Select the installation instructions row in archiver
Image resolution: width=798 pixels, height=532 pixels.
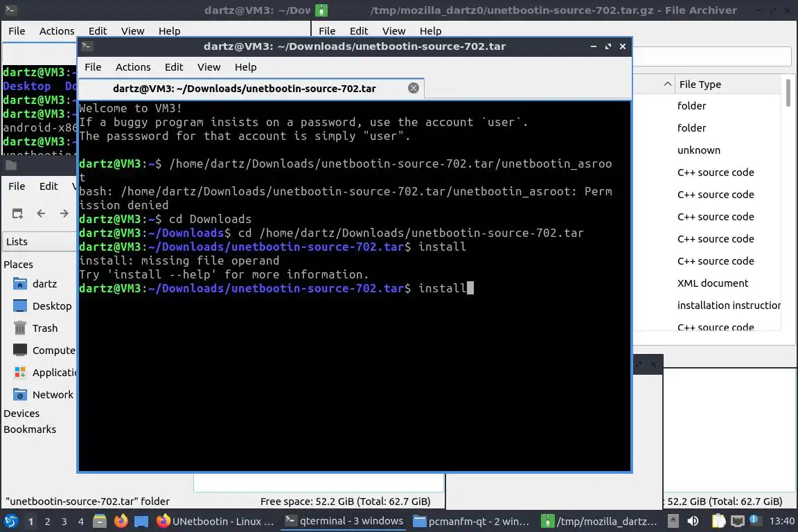728,305
